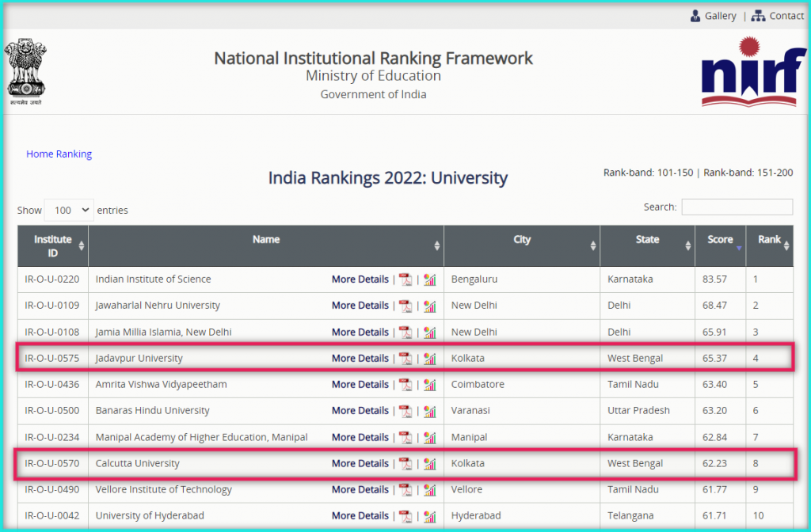Screen dimensions: 811x532
Task: Open chart icon for Jadavpur University
Action: click(x=430, y=359)
